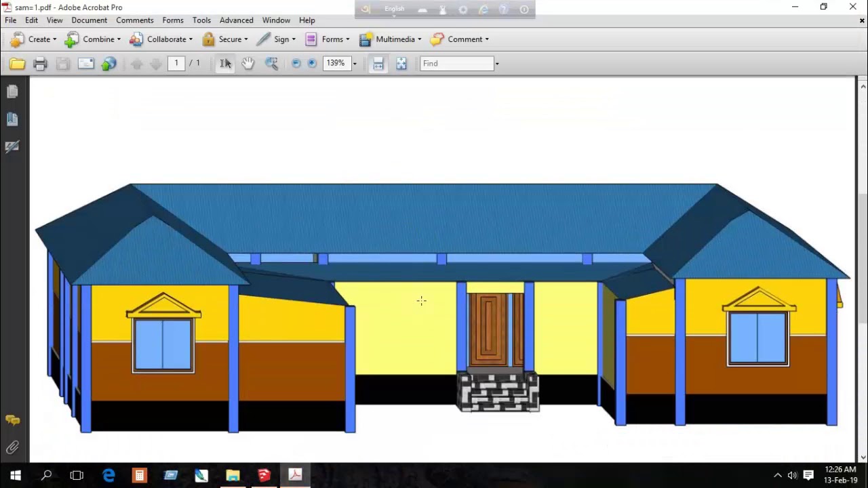Click the Zoom In plus button
The height and width of the screenshot is (488, 868).
pyautogui.click(x=312, y=63)
